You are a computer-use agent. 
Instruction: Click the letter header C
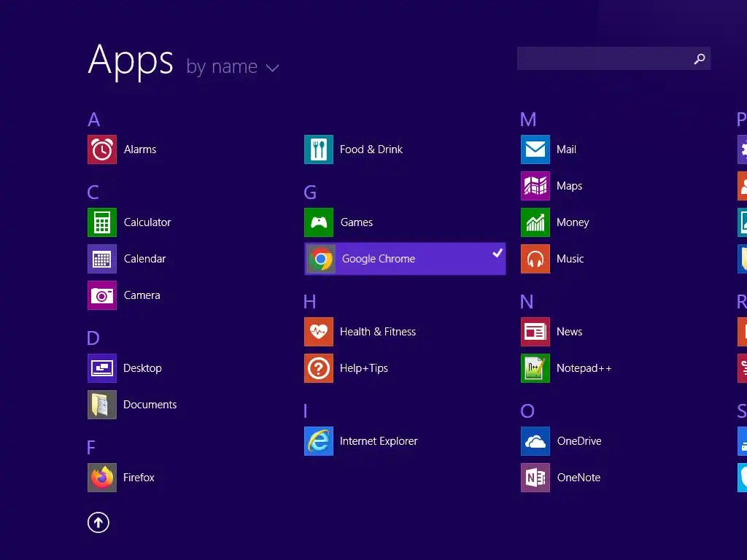93,192
